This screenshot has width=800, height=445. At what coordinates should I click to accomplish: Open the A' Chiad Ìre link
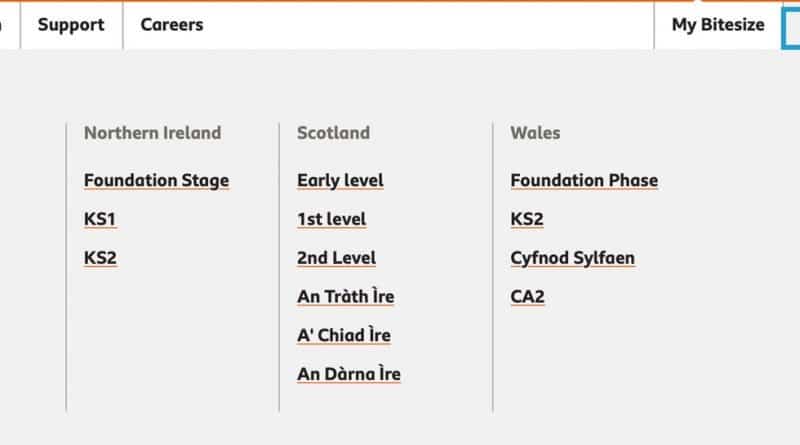pos(344,335)
